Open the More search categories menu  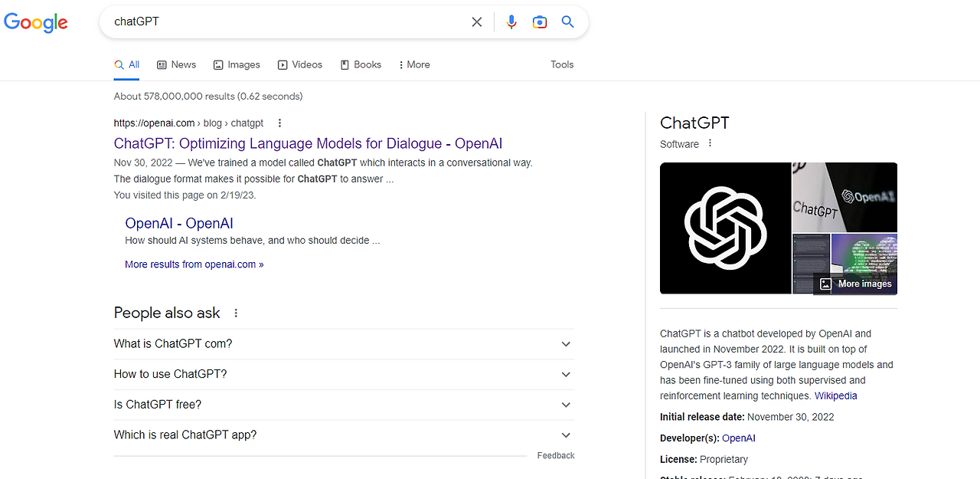pos(414,64)
